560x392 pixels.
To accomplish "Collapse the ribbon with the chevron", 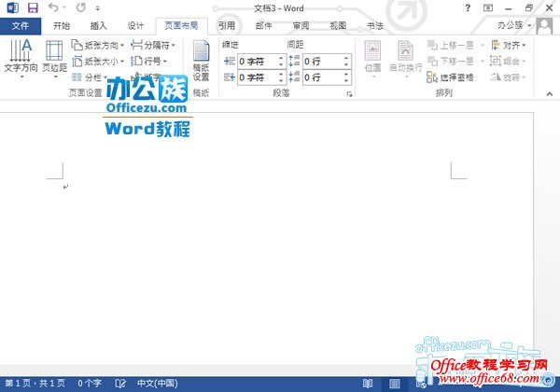I will coord(550,94).
